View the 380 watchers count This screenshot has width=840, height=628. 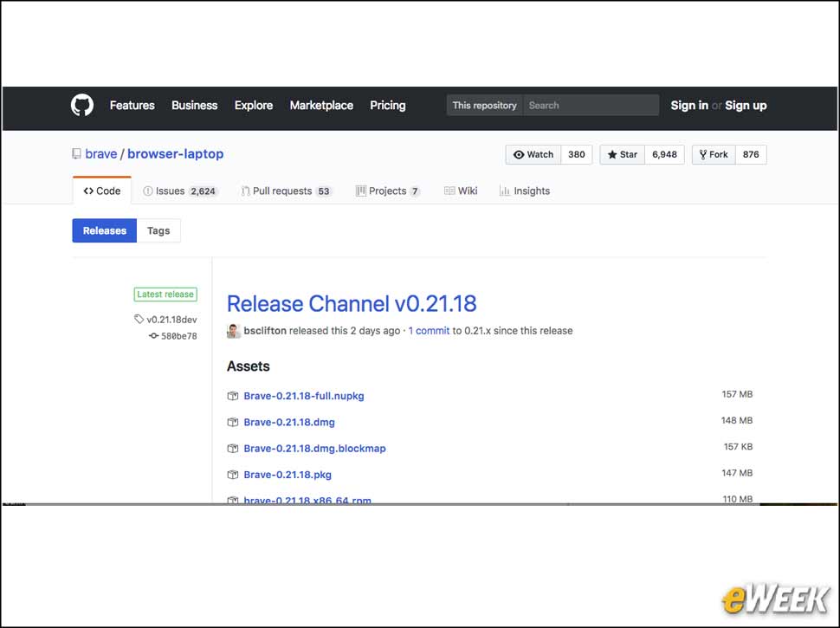(577, 154)
